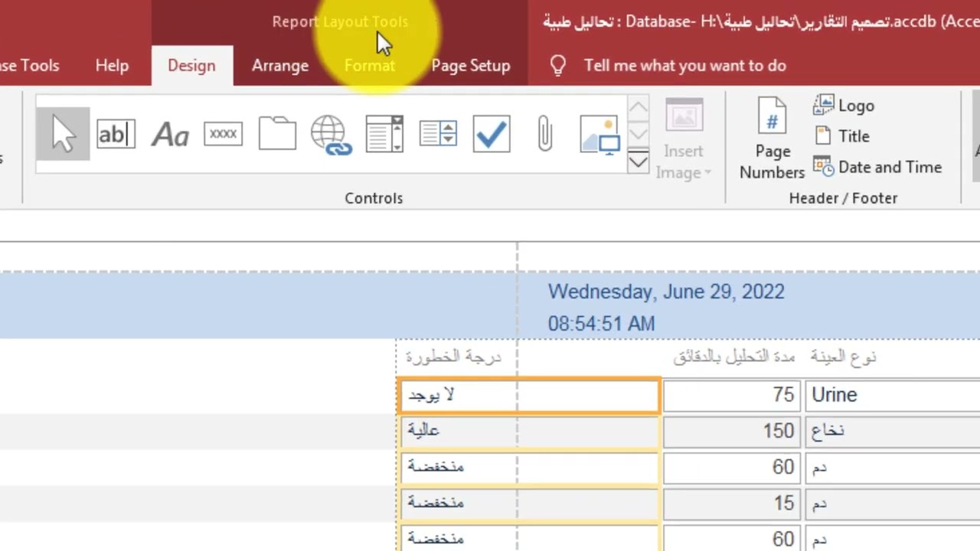Switch to the Design tab

point(191,66)
